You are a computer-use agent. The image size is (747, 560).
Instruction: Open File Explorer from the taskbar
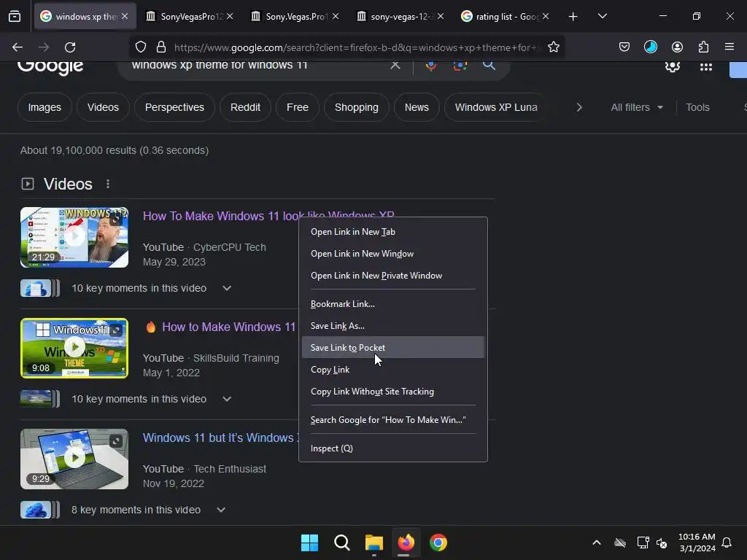[x=374, y=542]
